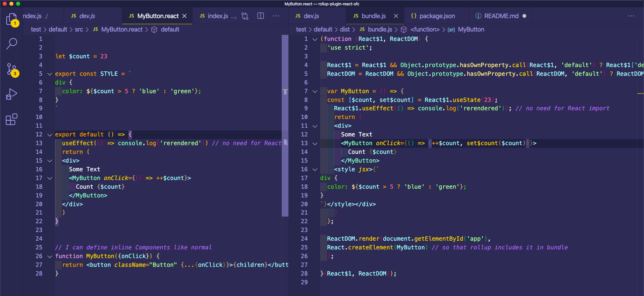This screenshot has height=296, width=644.
Task: Open the Search view in the activity bar
Action: 12,44
